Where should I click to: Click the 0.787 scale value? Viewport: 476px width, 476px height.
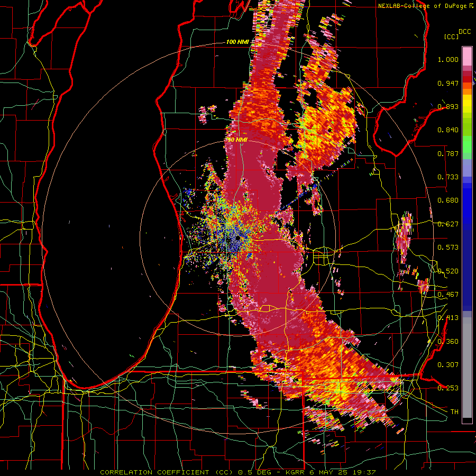tap(448, 153)
